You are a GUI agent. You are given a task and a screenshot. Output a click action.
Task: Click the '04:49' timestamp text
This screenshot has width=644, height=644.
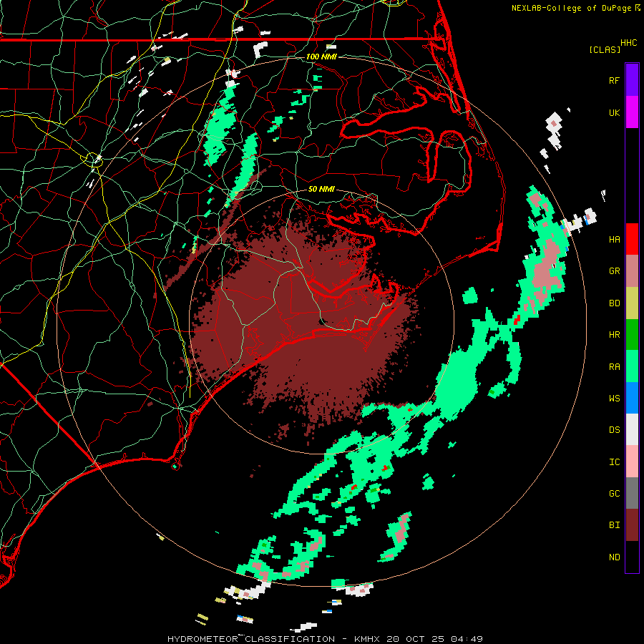tap(467, 639)
